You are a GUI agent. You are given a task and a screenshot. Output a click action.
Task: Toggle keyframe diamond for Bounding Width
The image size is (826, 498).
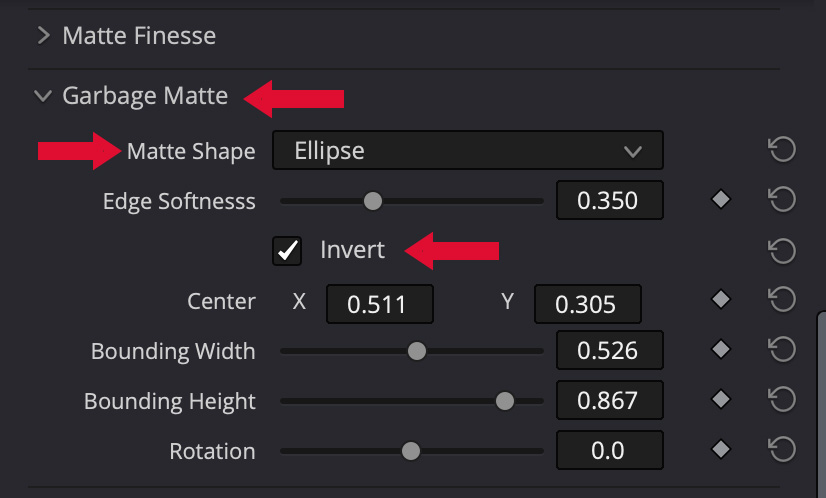(x=721, y=350)
